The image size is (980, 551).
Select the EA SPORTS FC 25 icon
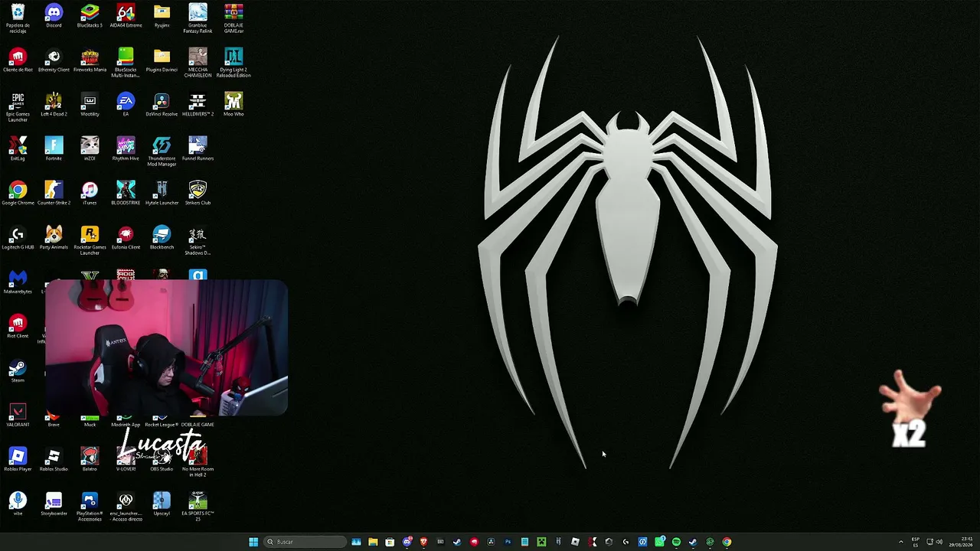pyautogui.click(x=198, y=507)
